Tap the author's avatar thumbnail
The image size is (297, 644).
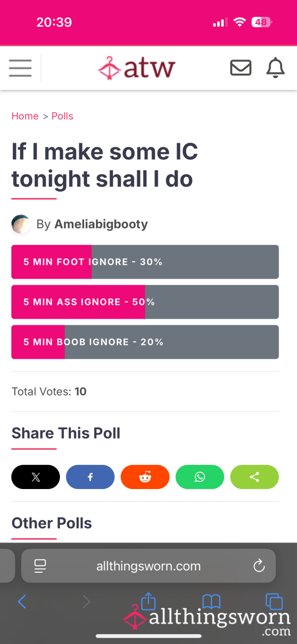point(21,224)
